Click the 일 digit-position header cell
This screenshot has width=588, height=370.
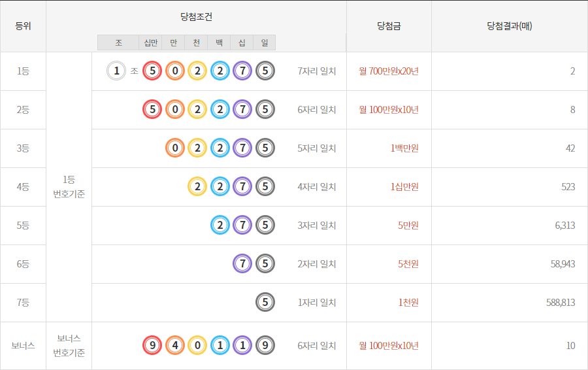tap(265, 42)
